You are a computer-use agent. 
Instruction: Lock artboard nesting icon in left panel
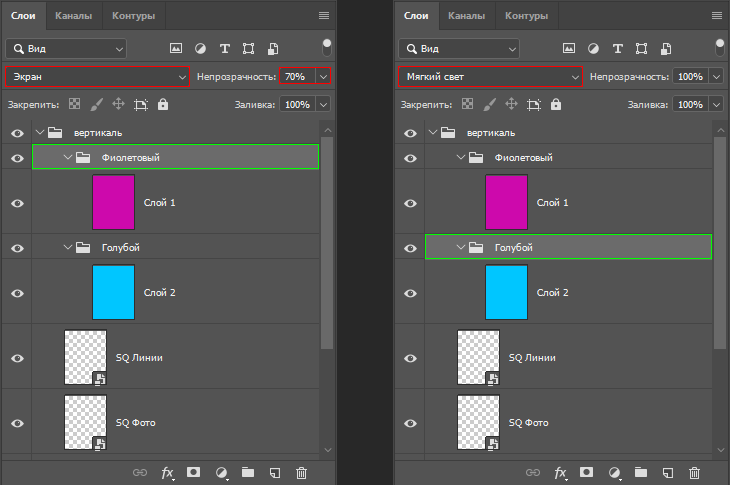pos(141,104)
